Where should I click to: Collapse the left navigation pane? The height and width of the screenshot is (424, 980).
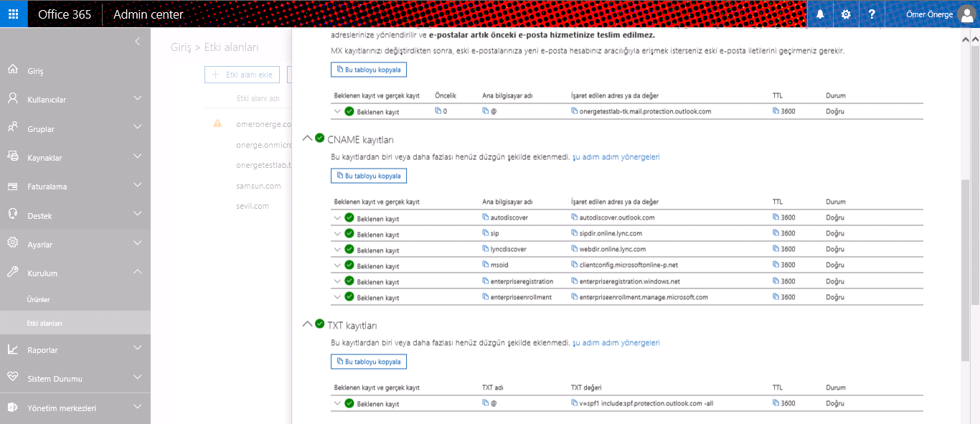(x=138, y=42)
